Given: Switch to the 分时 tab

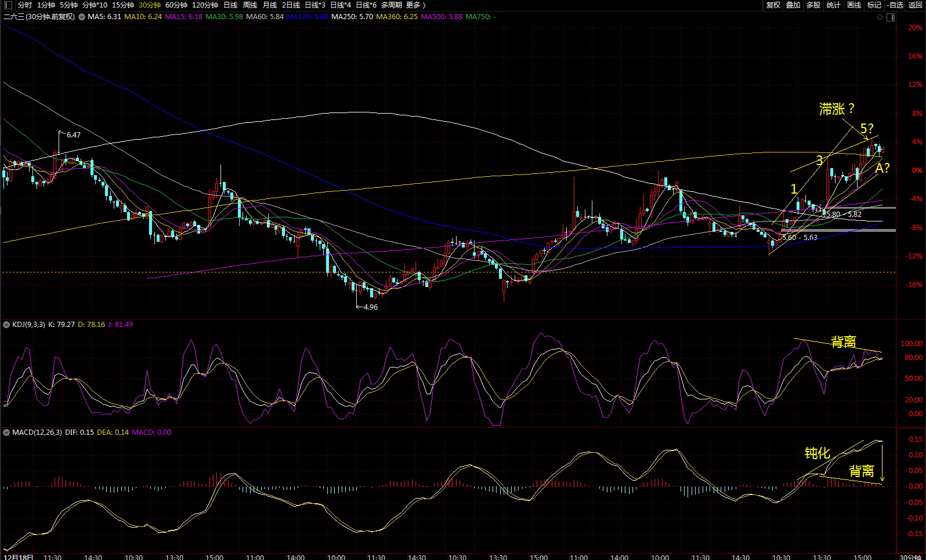Looking at the screenshot, I should [24, 5].
